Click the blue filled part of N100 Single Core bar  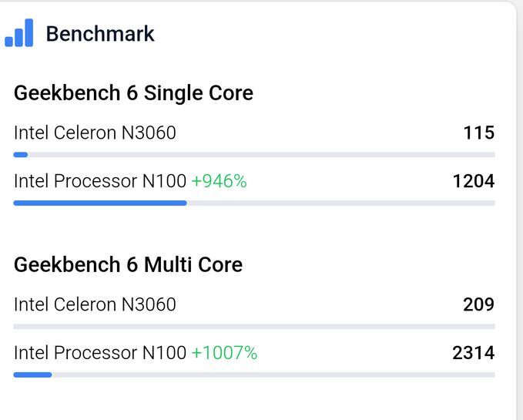100,203
